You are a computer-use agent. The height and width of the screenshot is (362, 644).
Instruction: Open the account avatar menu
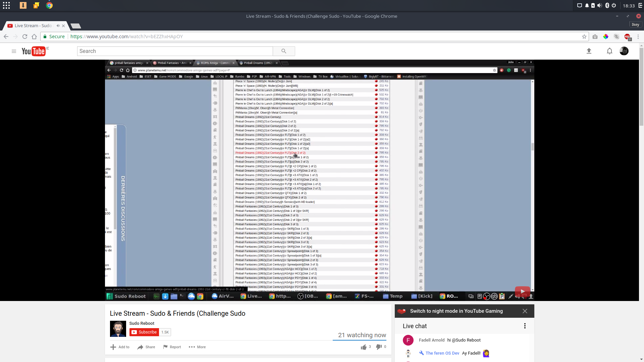tap(624, 51)
